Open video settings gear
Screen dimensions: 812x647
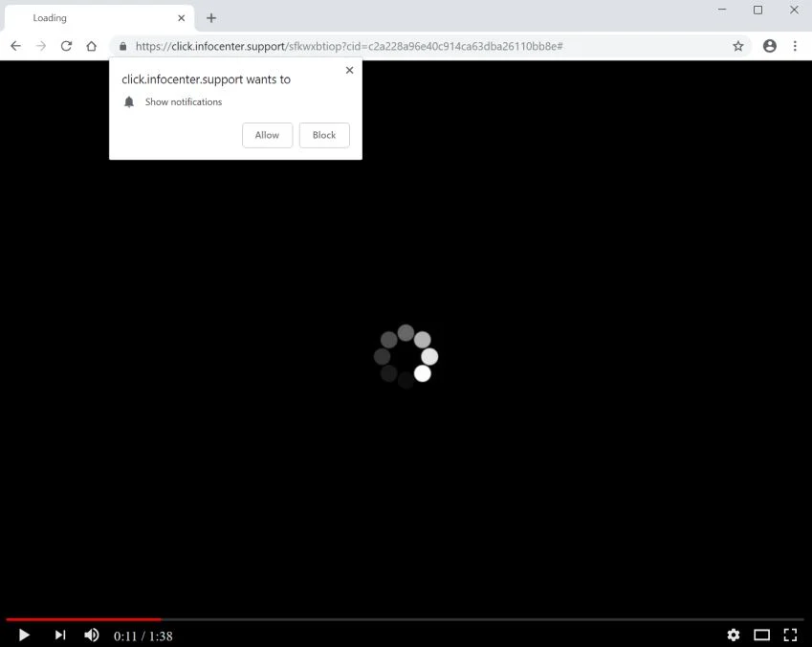(x=734, y=636)
